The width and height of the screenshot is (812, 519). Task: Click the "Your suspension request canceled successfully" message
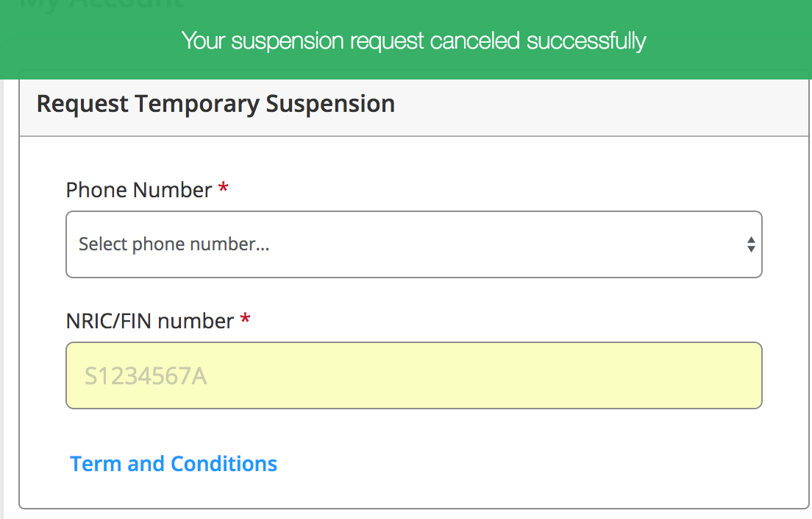click(413, 40)
